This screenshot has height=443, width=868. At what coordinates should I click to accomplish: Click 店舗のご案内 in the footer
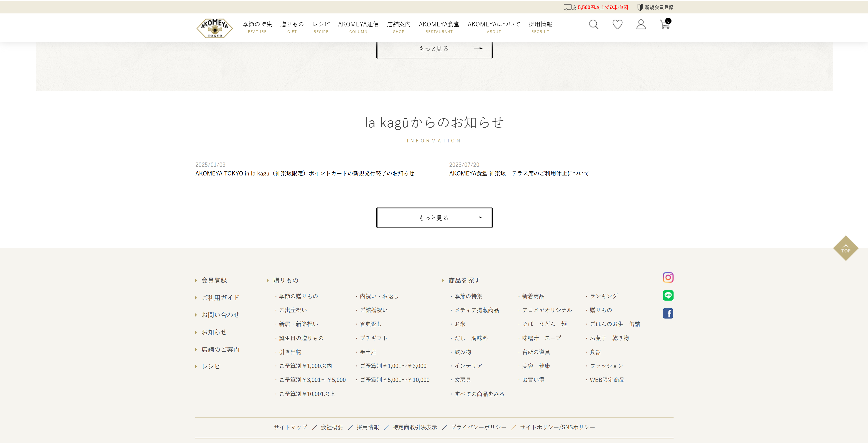coord(220,349)
